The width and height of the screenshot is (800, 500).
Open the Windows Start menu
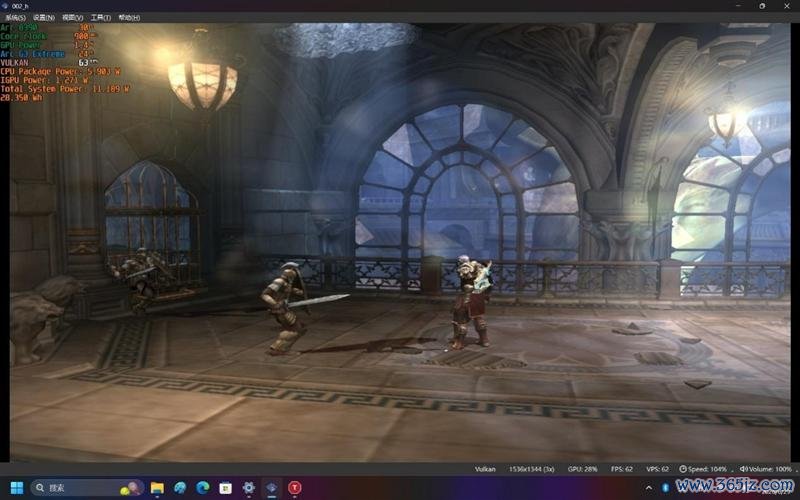(16, 488)
